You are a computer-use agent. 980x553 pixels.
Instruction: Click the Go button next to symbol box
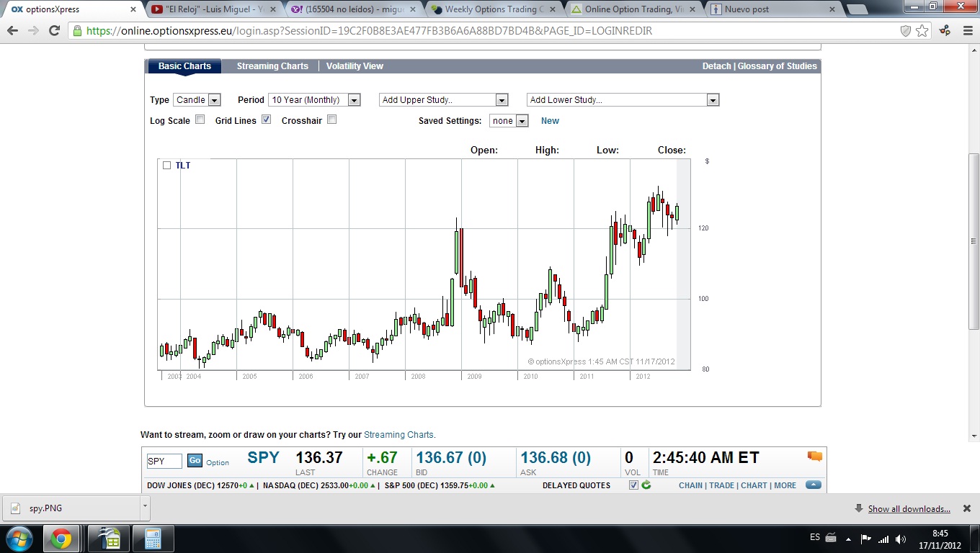195,461
